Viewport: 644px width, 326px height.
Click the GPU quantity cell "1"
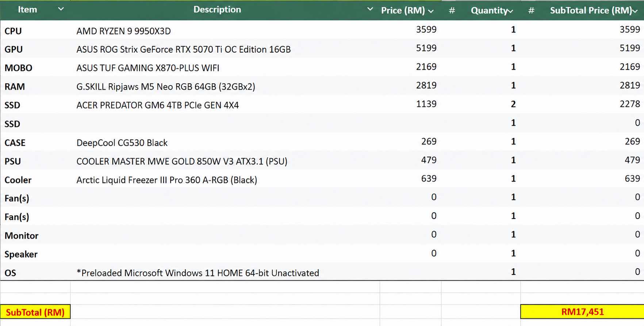[513, 48]
